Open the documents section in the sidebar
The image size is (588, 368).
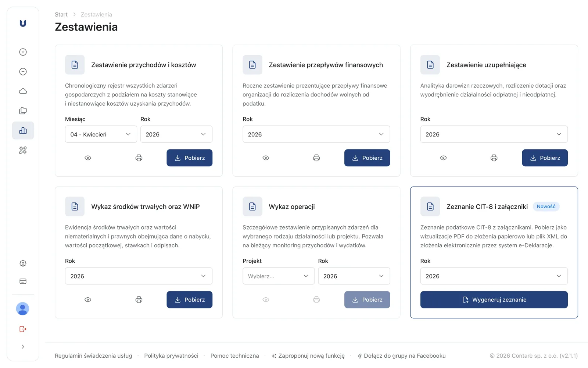(x=23, y=110)
